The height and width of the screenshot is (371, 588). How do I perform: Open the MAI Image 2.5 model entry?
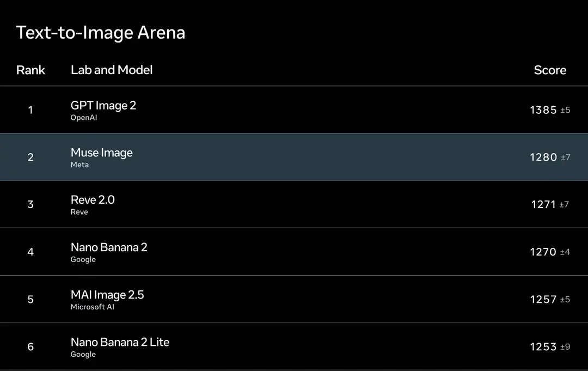click(x=107, y=295)
